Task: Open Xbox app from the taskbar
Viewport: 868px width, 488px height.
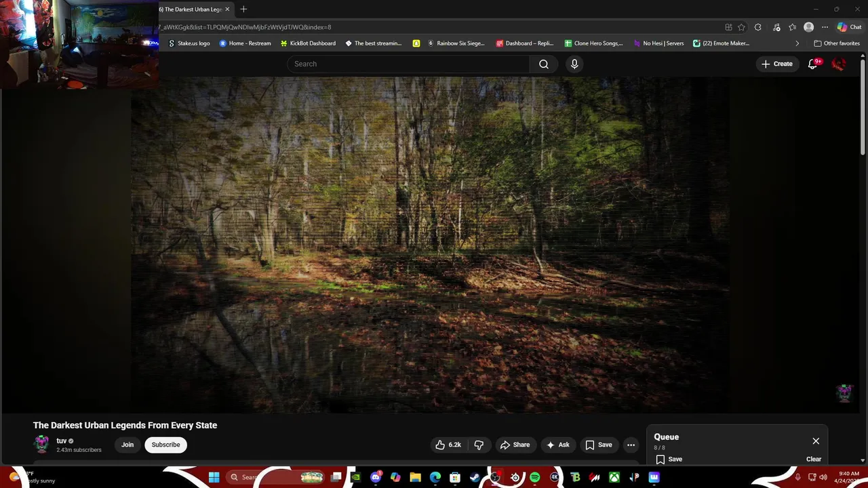Action: click(x=614, y=477)
